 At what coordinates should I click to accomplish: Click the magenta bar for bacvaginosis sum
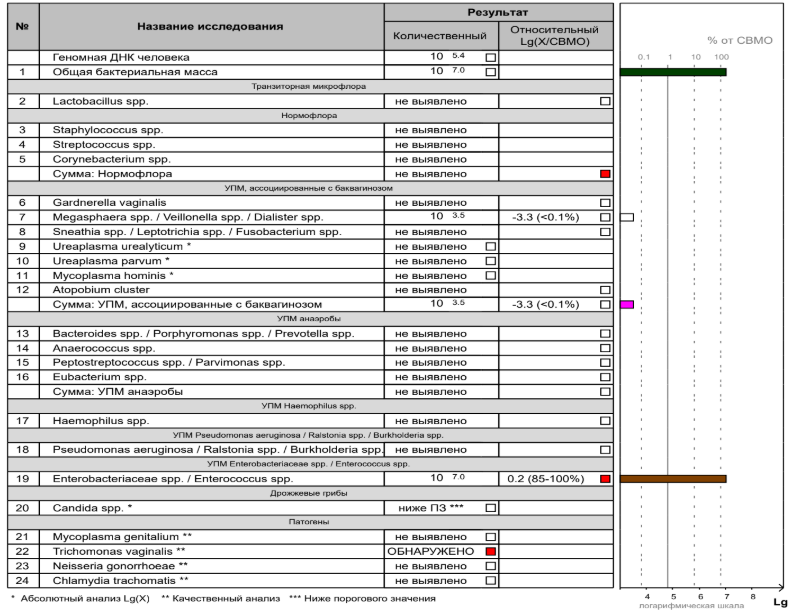(x=627, y=305)
